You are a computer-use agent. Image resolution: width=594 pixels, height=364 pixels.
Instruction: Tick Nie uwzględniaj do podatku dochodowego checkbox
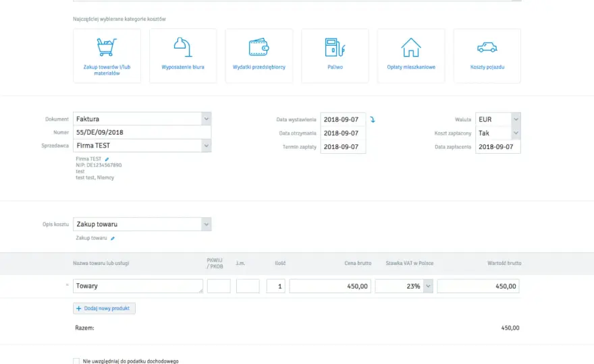click(76, 361)
